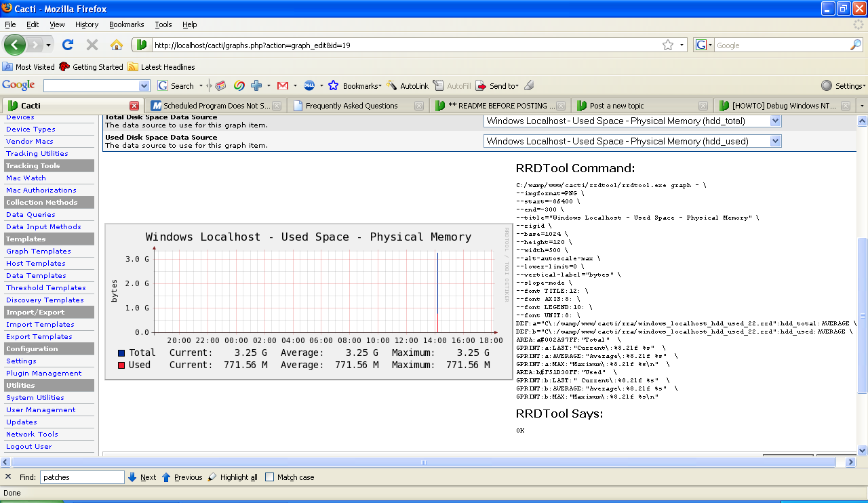Click the blue Total legend swatch
Image resolution: width=868 pixels, height=503 pixels.
click(x=121, y=353)
